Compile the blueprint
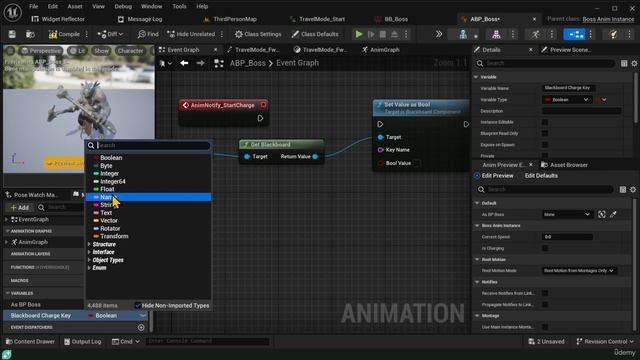This screenshot has height=360, width=640. click(64, 34)
